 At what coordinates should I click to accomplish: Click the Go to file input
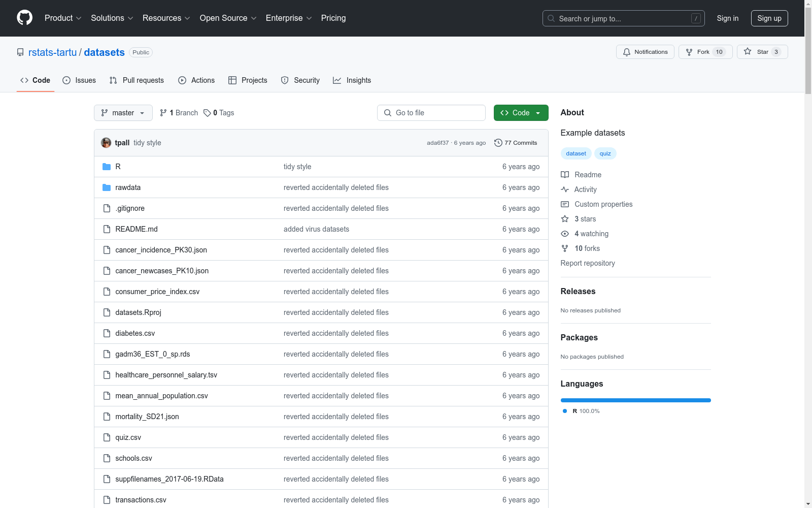[x=431, y=113]
